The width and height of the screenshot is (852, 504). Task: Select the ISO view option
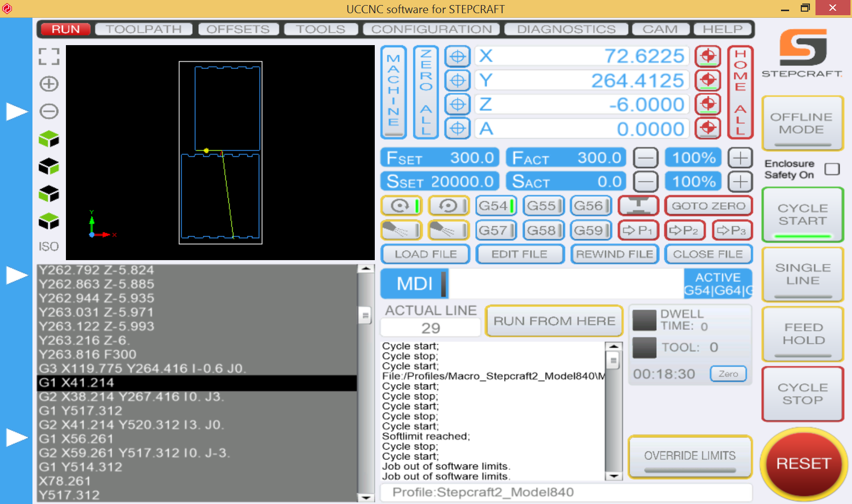point(49,246)
